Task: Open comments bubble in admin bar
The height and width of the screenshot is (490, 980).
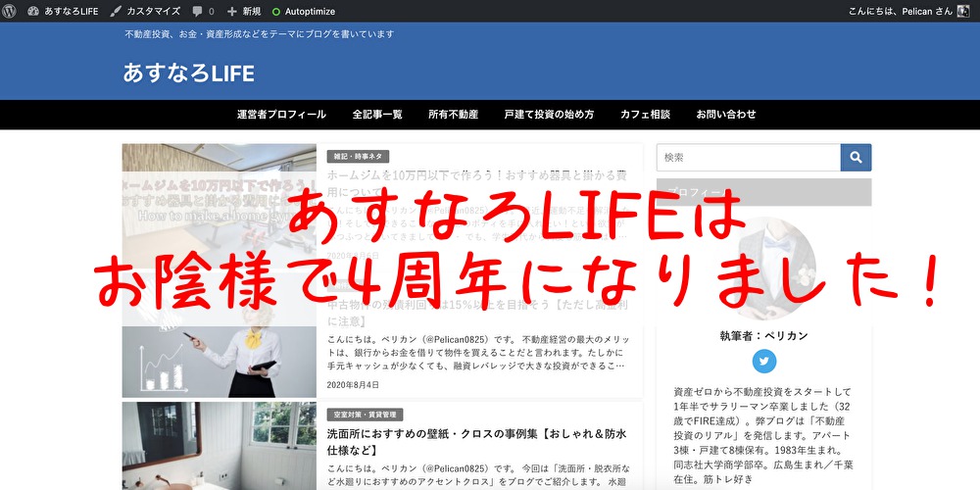Action: [203, 11]
